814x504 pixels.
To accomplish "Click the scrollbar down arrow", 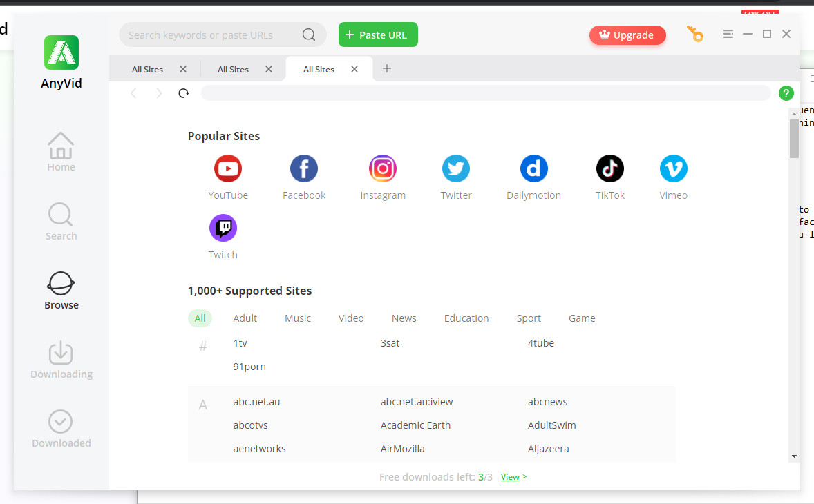I will point(794,457).
